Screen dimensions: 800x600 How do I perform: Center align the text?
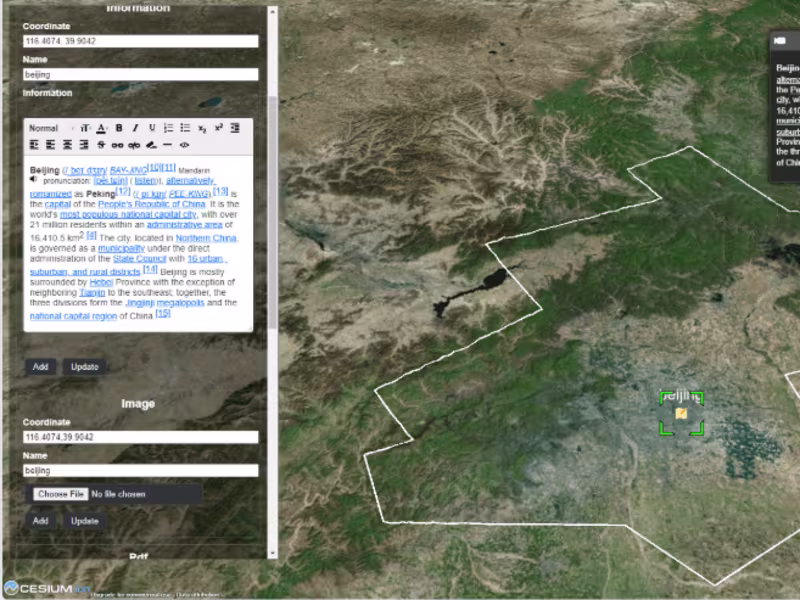pos(67,145)
